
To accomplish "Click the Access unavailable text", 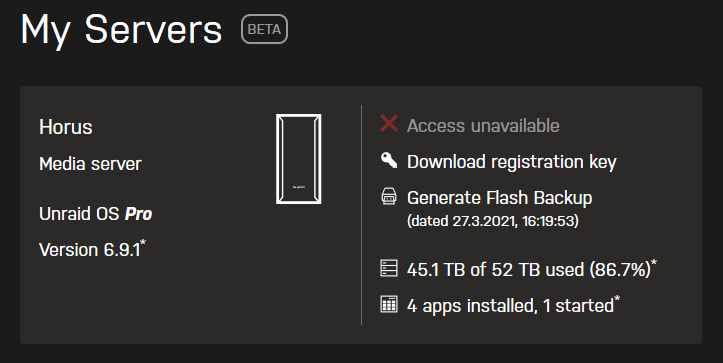I will click(x=483, y=125).
